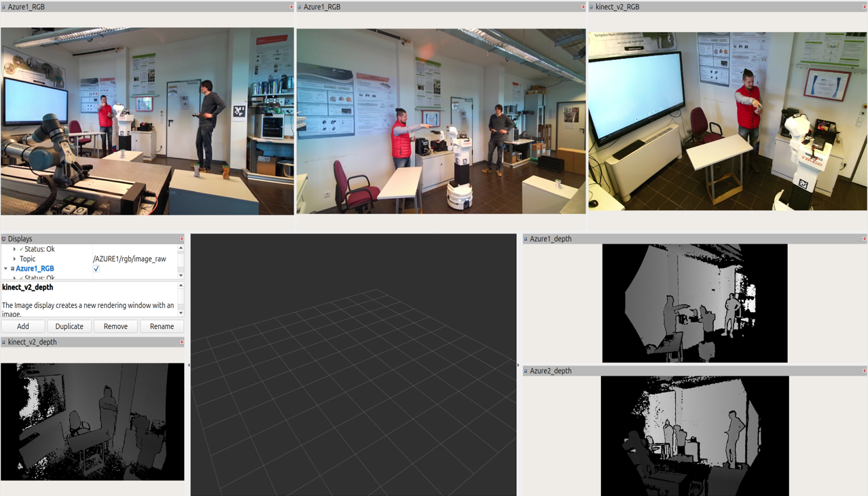This screenshot has height=496, width=868.
Task: Remove the selected display with the Remove button
Action: 115,326
